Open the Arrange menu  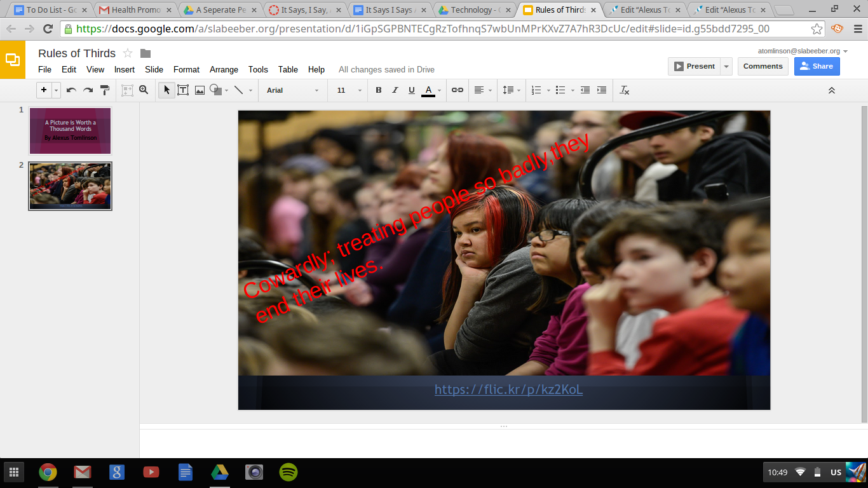tap(224, 70)
